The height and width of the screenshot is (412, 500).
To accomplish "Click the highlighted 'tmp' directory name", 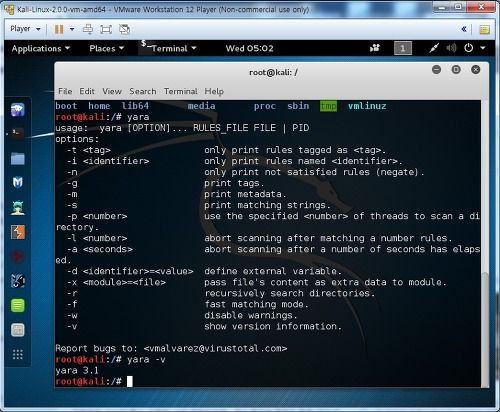I will (x=328, y=106).
